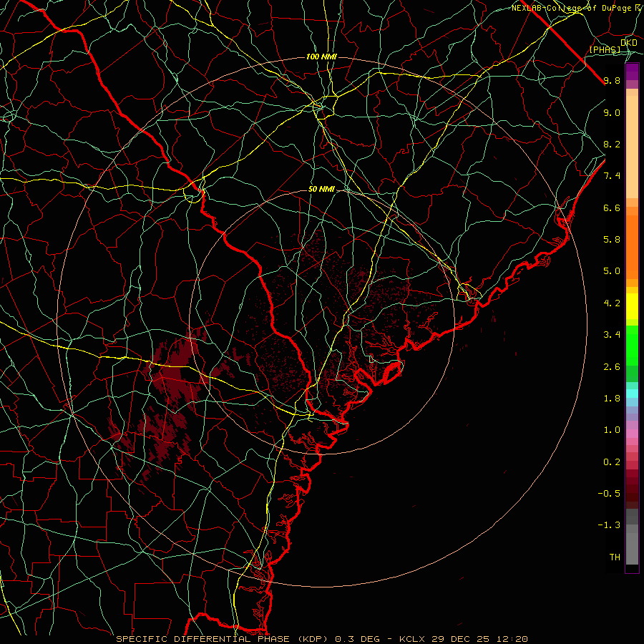Click the -1.3 scale value
The image size is (644, 644).
[x=609, y=525]
